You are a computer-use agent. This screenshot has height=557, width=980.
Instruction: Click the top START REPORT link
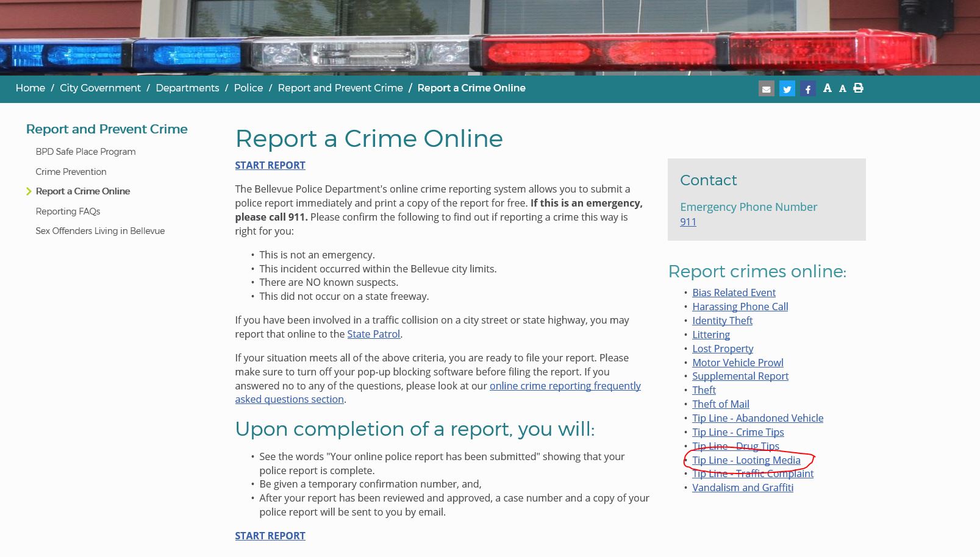[x=270, y=165]
